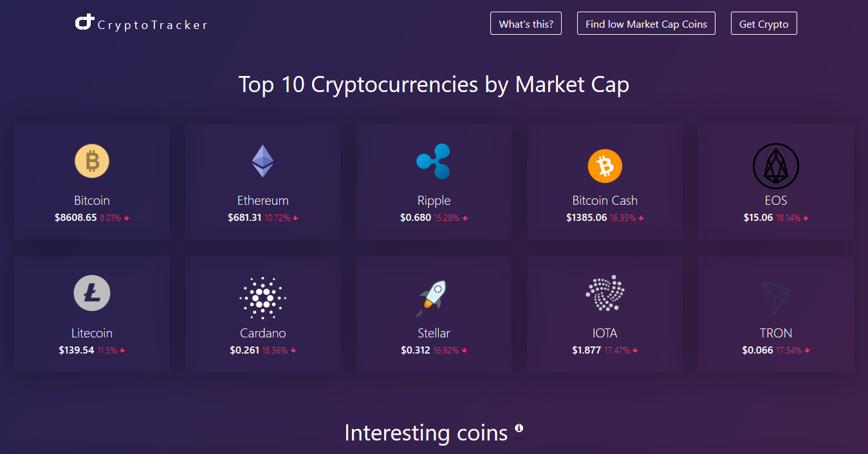Screen dimensions: 868x454
Task: Click the Cardano dotted logo
Action: (263, 298)
